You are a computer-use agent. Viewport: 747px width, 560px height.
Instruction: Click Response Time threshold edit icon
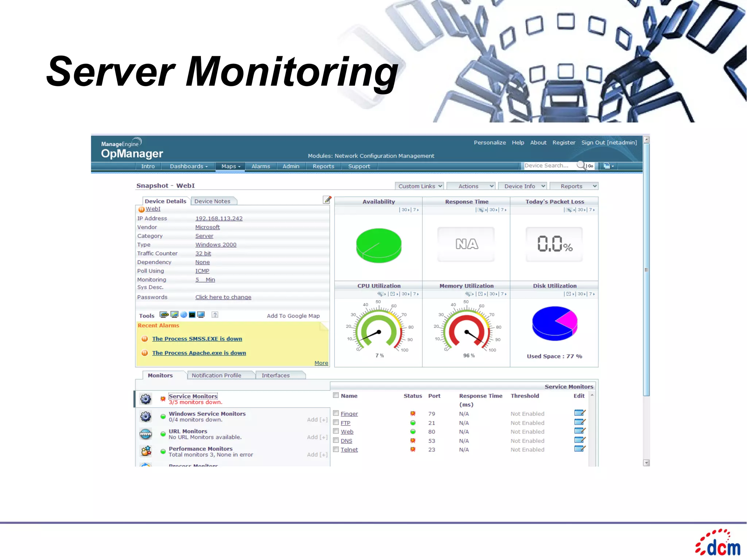point(481,210)
